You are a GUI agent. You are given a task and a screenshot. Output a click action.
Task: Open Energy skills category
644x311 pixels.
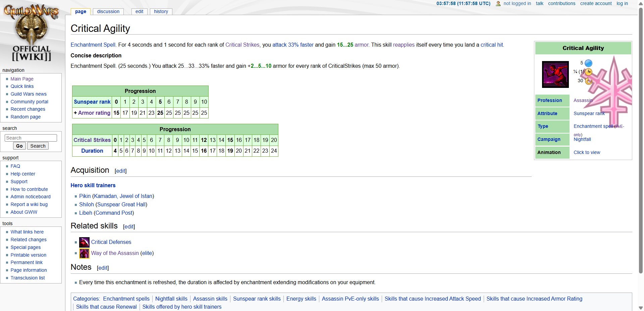tap(301, 299)
